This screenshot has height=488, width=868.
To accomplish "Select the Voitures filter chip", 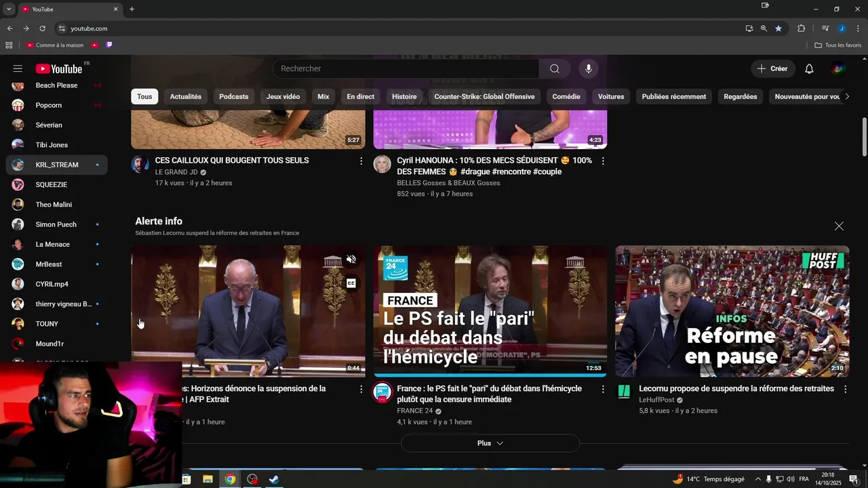I will point(611,96).
